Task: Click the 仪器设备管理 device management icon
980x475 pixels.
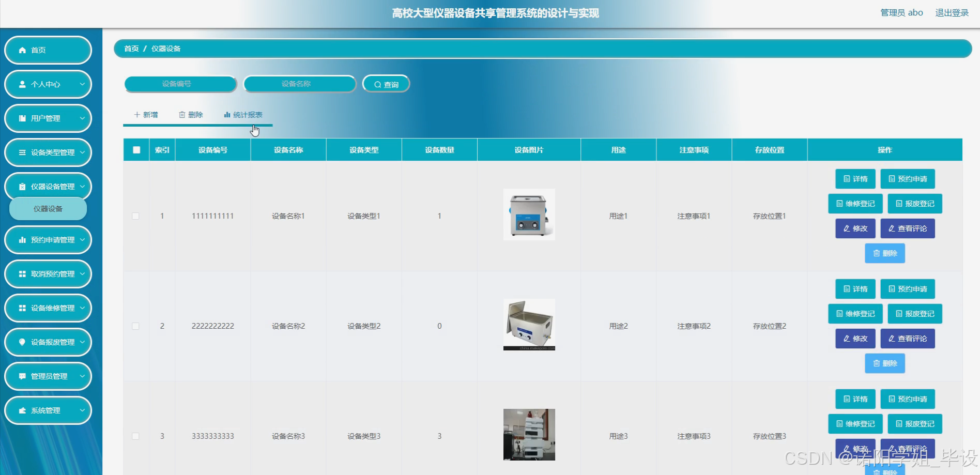Action: (22, 187)
